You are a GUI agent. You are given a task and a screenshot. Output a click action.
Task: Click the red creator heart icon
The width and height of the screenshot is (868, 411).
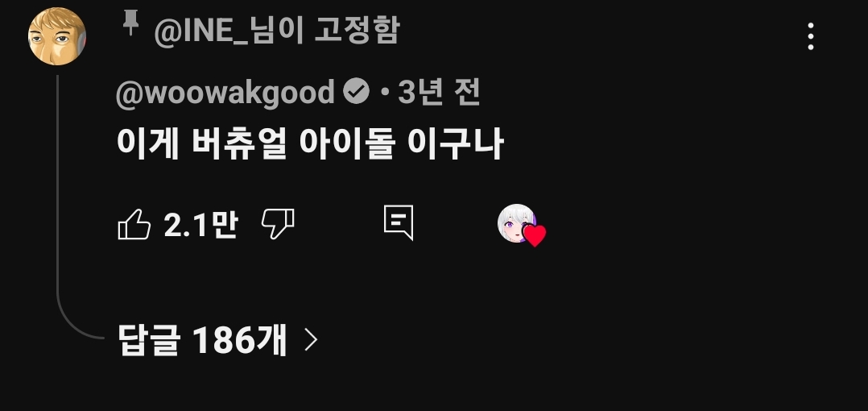tap(535, 235)
